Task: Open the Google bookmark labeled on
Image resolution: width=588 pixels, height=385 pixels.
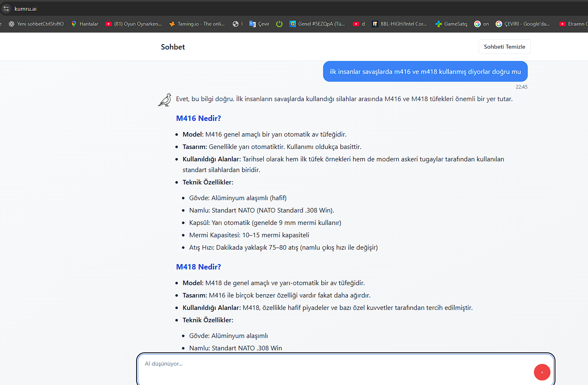Action: pos(482,24)
